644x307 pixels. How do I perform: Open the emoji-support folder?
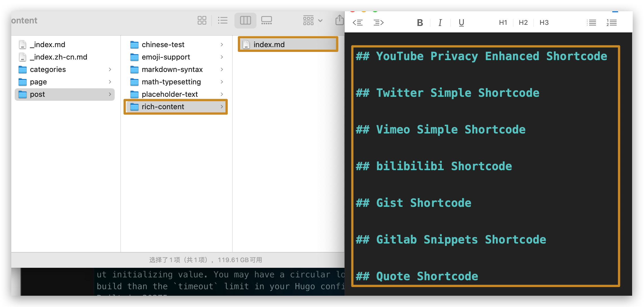[x=166, y=57]
